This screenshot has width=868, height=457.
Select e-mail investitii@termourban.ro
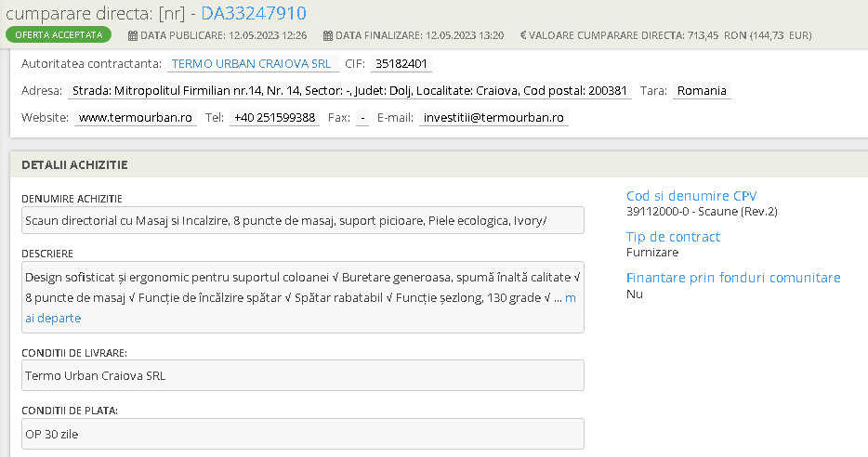[493, 118]
